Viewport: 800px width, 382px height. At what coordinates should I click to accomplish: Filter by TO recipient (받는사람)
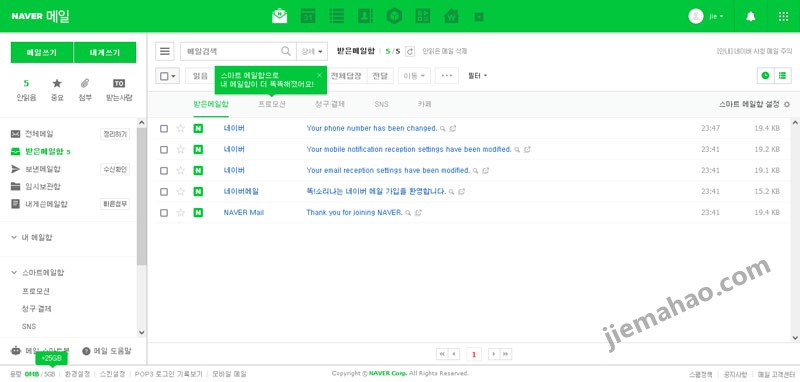tap(119, 90)
